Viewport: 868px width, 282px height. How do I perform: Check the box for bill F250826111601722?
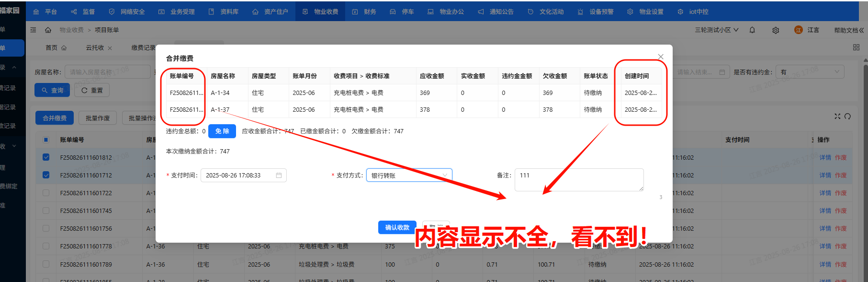[x=46, y=193]
